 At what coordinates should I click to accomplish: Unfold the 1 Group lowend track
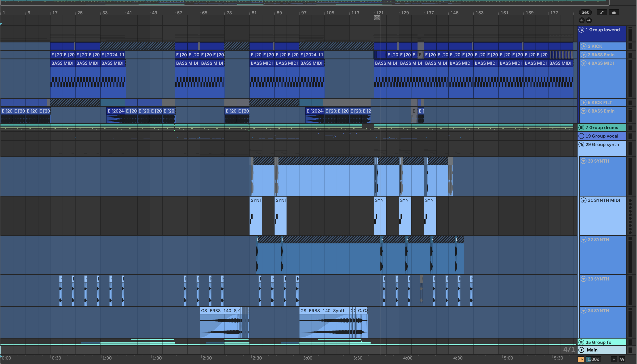[581, 30]
